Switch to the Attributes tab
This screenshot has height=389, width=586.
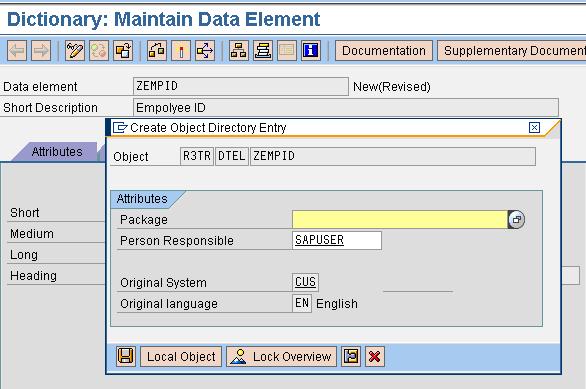click(x=57, y=152)
